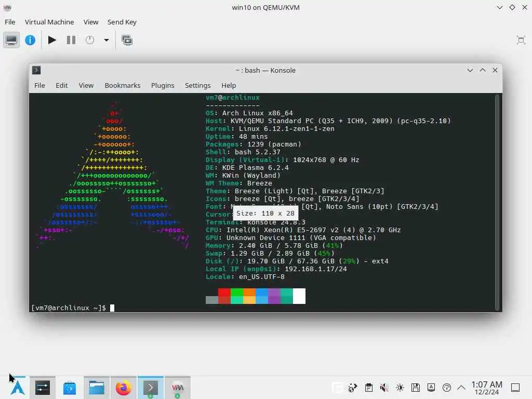Open the Virtual Machine menu
Viewport: 532px width, 399px height.
click(49, 22)
